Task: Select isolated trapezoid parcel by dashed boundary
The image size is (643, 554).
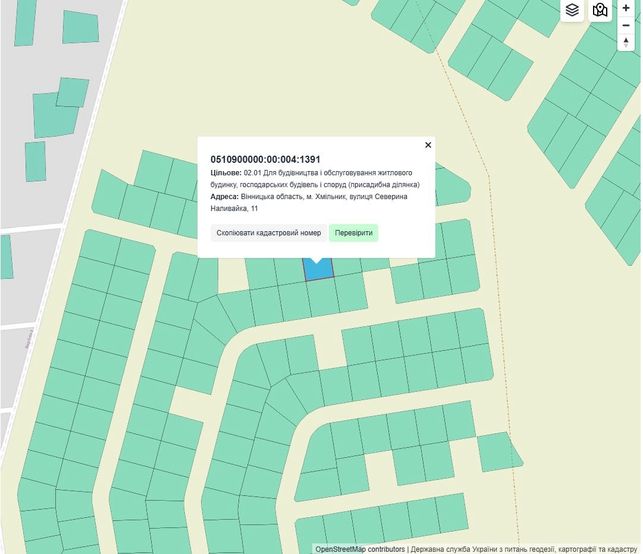Action: click(499, 452)
